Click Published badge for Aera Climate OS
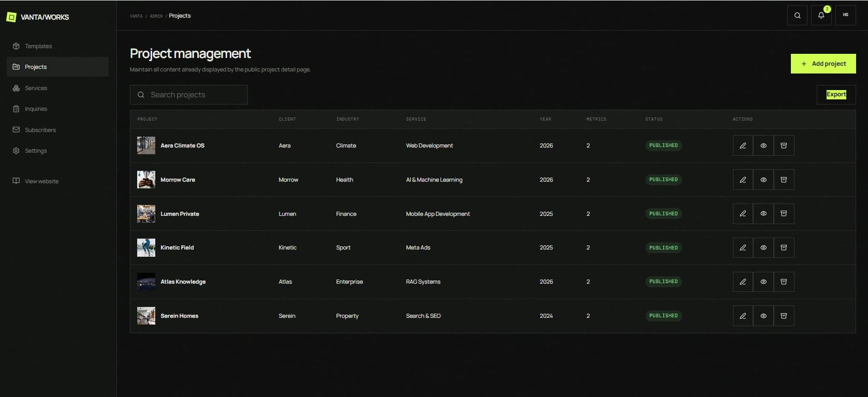This screenshot has height=397, width=868. click(664, 145)
